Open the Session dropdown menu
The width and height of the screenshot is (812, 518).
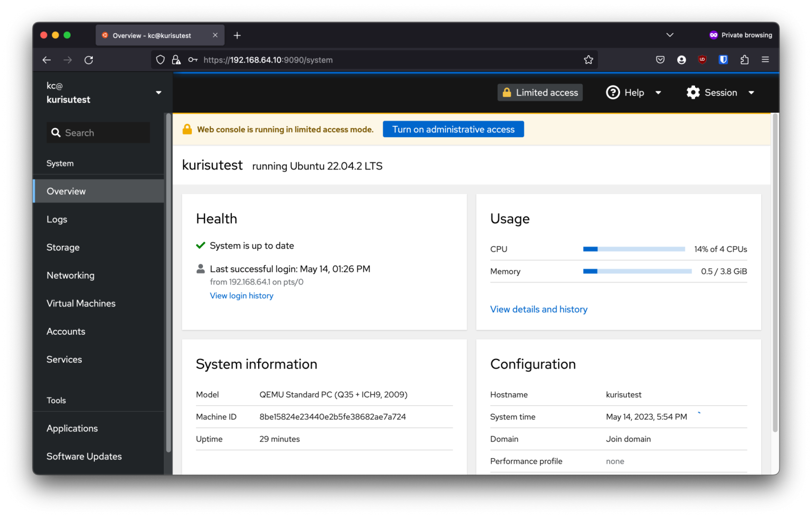pos(720,92)
